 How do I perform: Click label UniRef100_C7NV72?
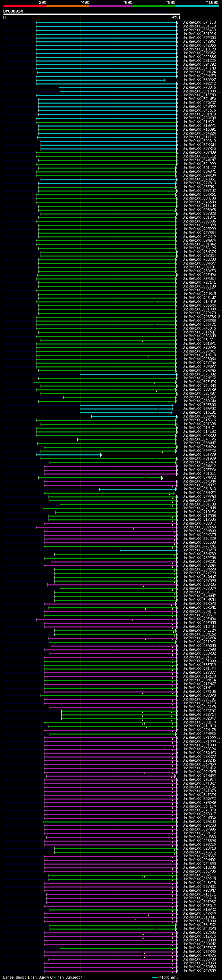coord(199,477)
